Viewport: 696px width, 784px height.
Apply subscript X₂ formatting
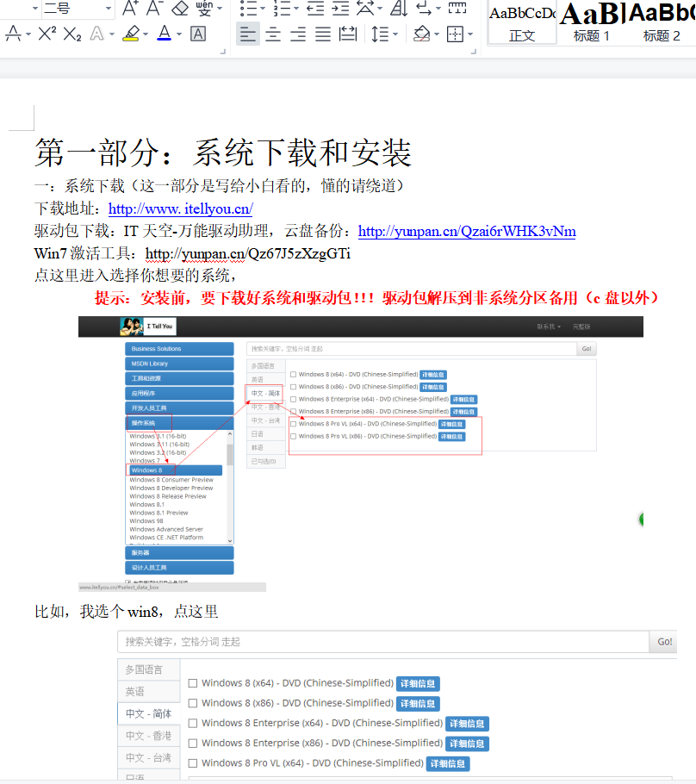[72, 34]
